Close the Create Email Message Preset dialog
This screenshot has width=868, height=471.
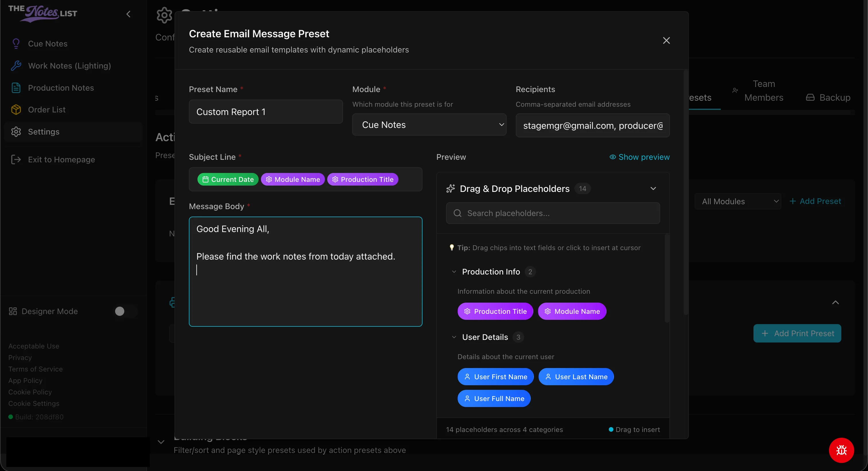pos(666,40)
